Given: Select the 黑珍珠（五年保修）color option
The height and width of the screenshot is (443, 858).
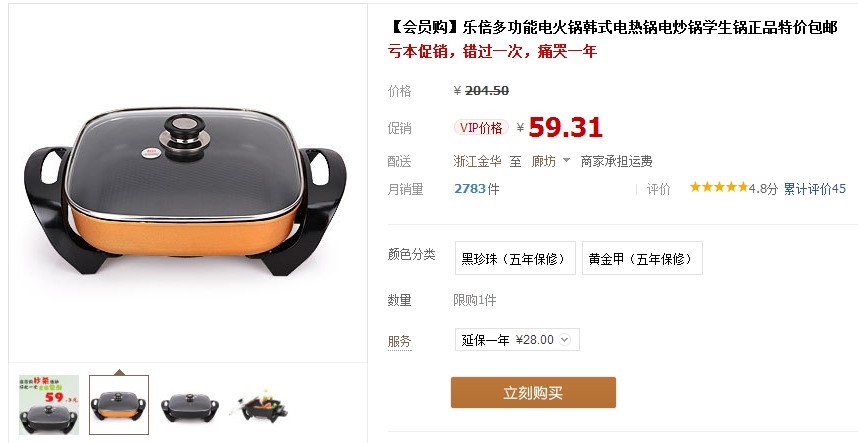Looking at the screenshot, I should coord(515,258).
